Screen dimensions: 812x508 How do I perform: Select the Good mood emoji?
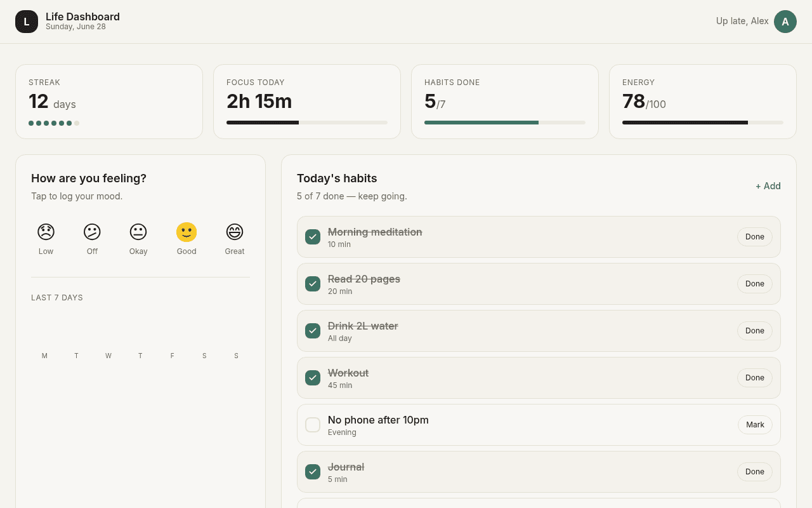point(187,232)
